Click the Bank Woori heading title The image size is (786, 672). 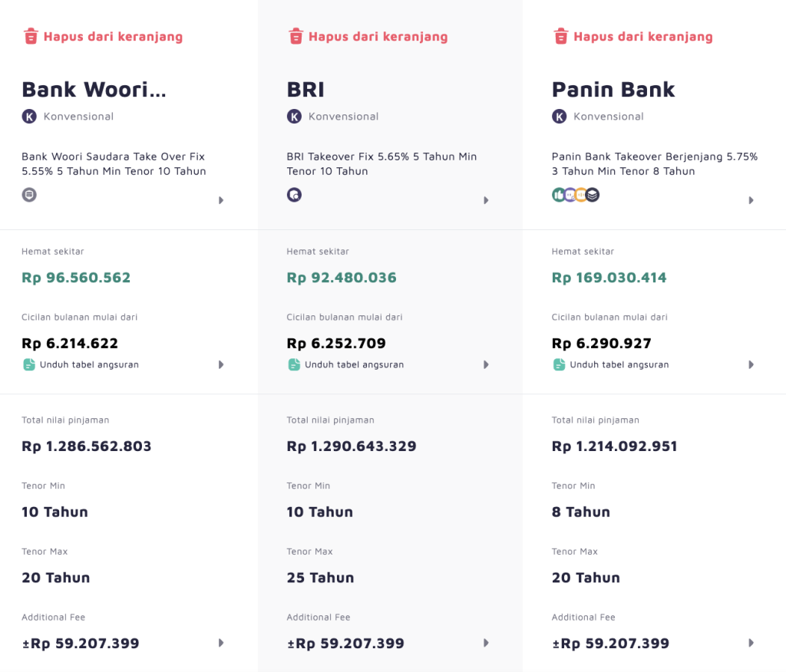point(94,89)
